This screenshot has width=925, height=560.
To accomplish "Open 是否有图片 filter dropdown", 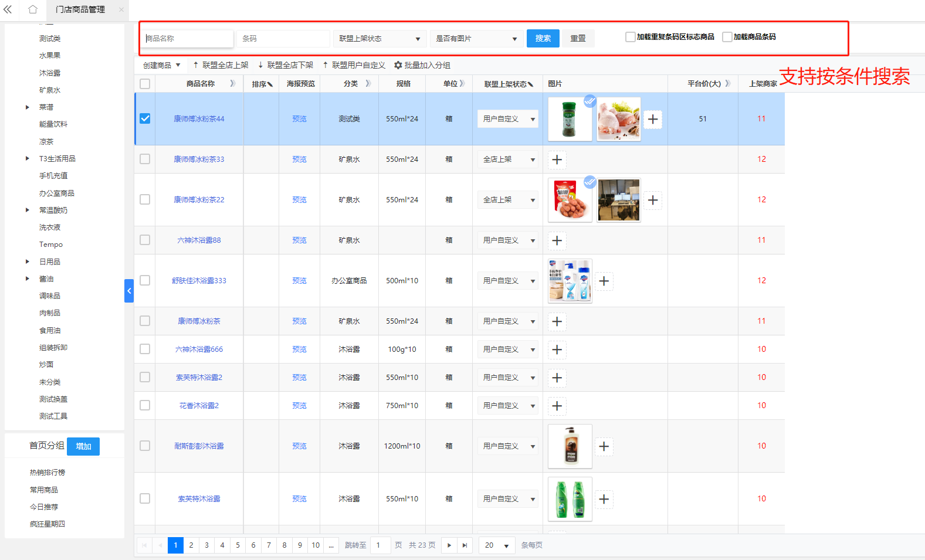I will click(x=476, y=39).
